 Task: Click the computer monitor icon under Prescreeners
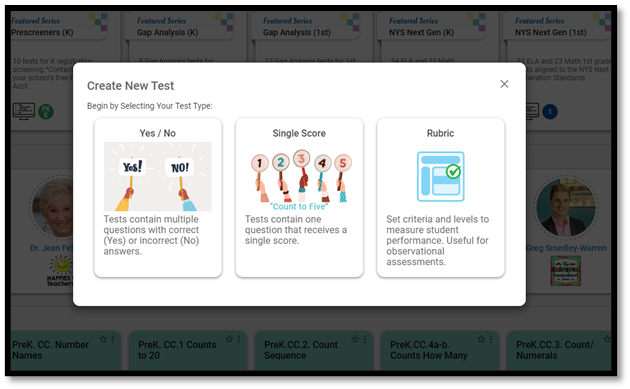coord(24,111)
